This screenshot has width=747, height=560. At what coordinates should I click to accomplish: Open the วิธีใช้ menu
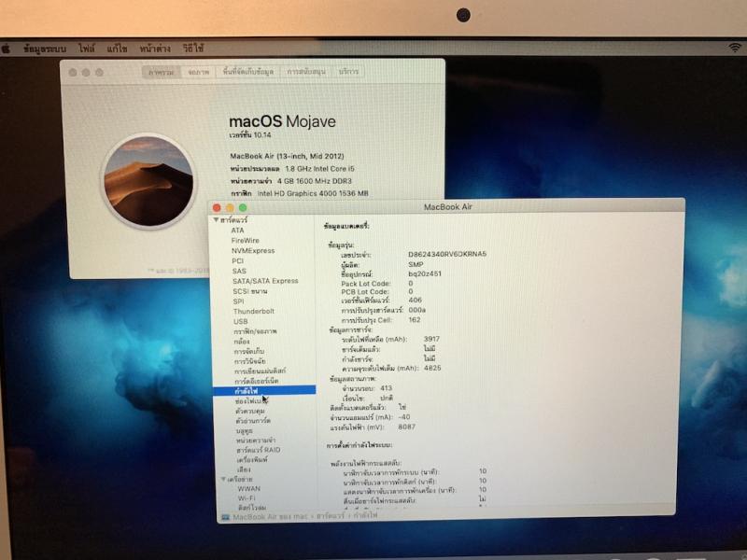coord(193,49)
